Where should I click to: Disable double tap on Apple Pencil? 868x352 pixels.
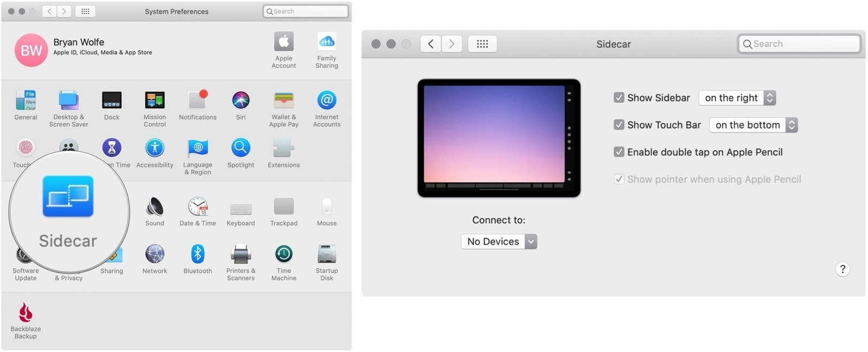click(x=618, y=152)
